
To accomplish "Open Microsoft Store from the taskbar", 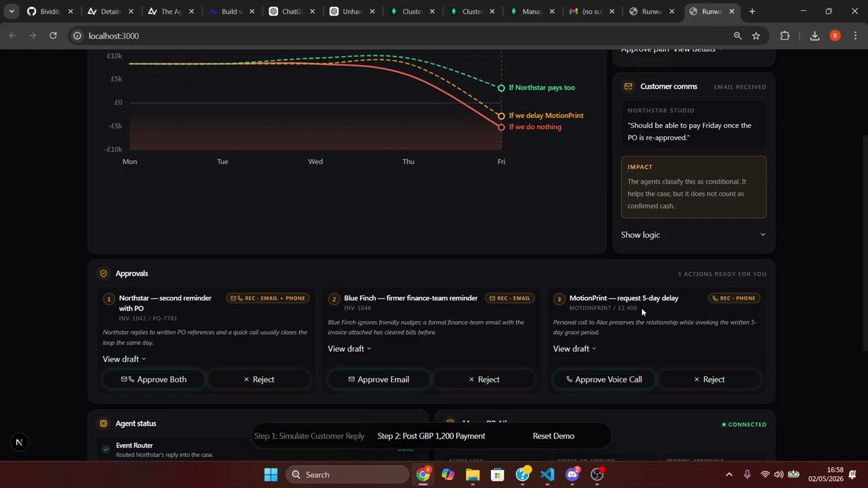I will point(498,474).
